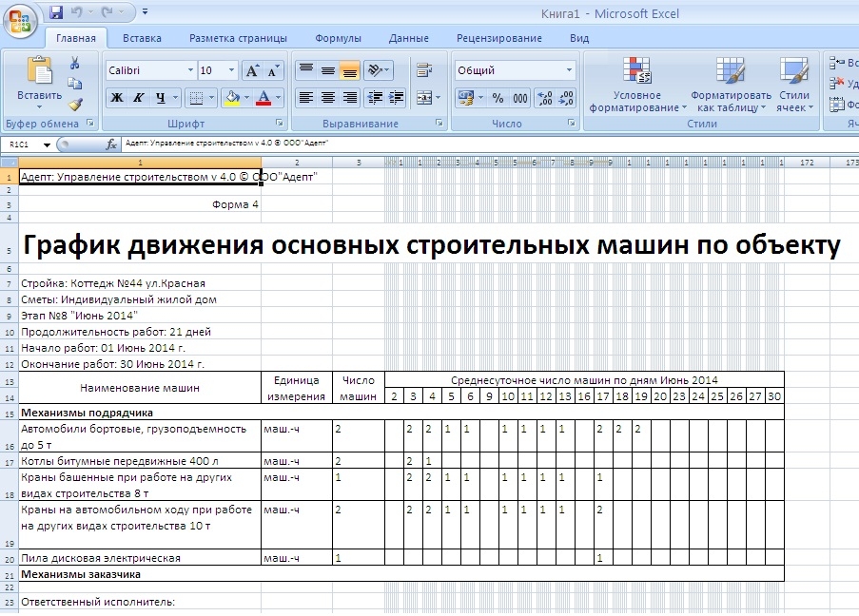Open the Office button menu

(20, 21)
